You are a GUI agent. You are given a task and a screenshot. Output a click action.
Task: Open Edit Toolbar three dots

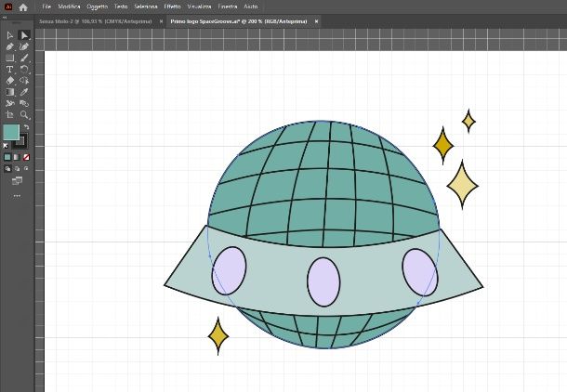click(17, 196)
